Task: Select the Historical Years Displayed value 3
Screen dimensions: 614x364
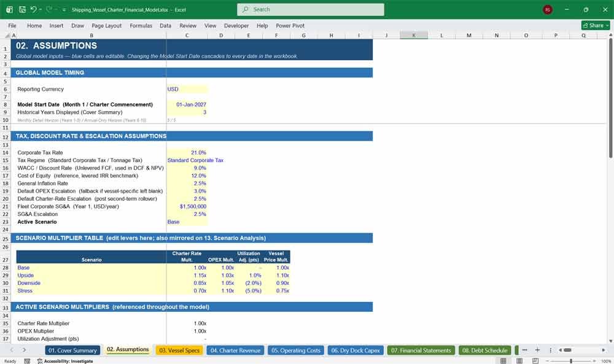Action: (x=187, y=112)
